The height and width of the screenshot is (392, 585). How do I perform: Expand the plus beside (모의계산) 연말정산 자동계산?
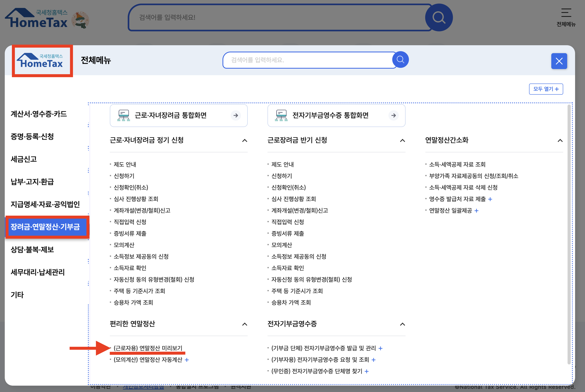click(187, 360)
